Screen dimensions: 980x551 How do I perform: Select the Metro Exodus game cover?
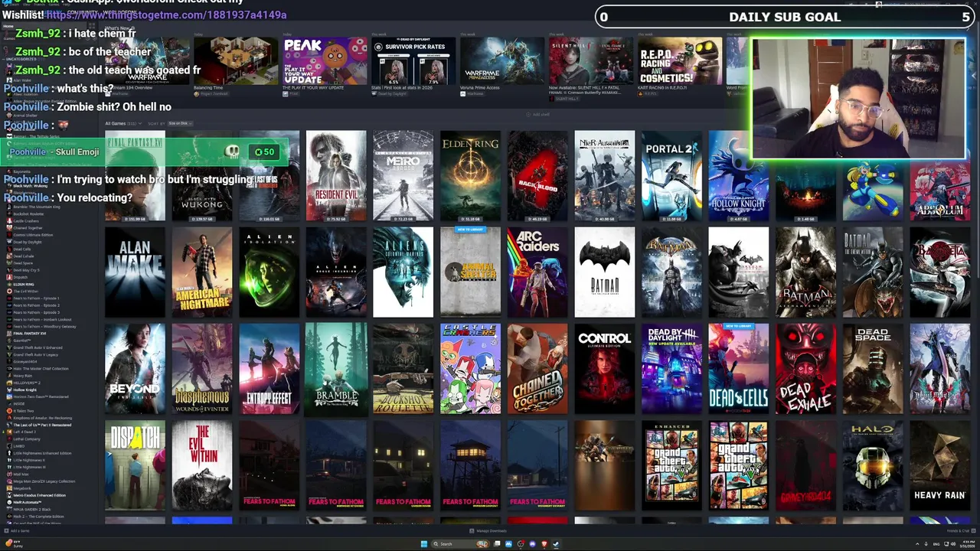pos(403,176)
